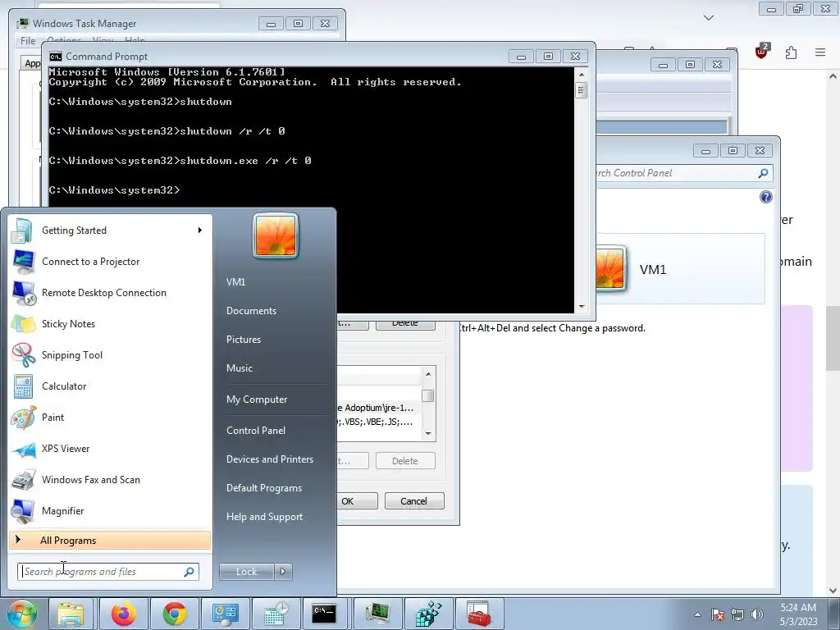Open the network tray icon
The height and width of the screenshot is (630, 840).
(737, 614)
